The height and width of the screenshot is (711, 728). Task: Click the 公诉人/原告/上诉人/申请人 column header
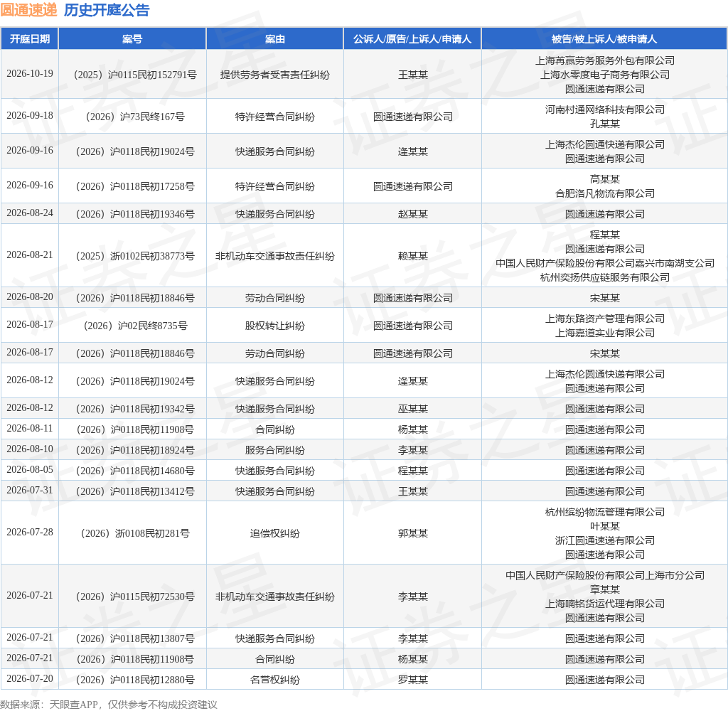tap(412, 39)
